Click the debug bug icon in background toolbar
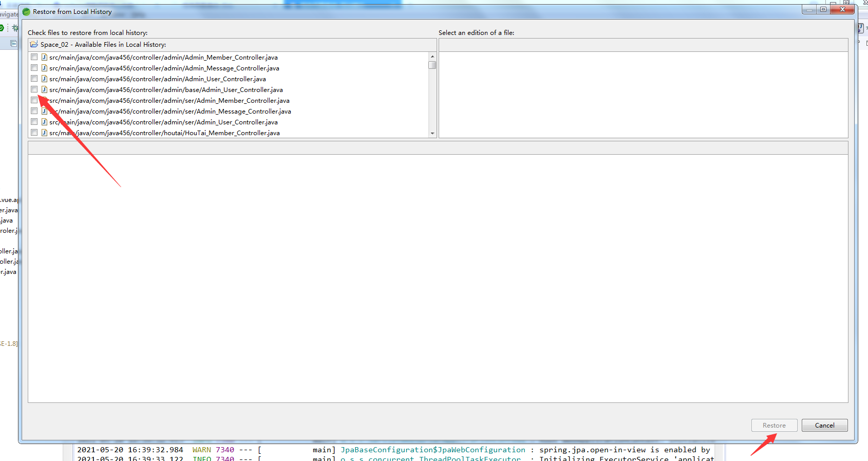Image resolution: width=868 pixels, height=461 pixels. (x=15, y=28)
